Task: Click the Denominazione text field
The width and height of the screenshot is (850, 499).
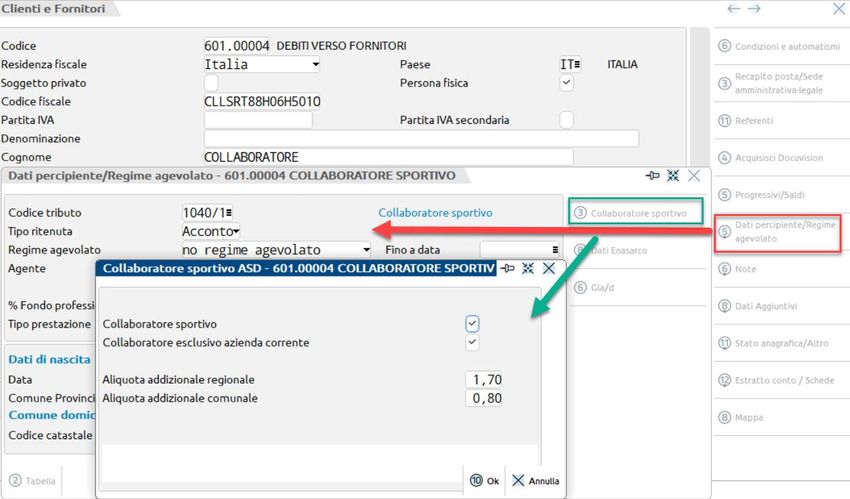Action: (420, 138)
